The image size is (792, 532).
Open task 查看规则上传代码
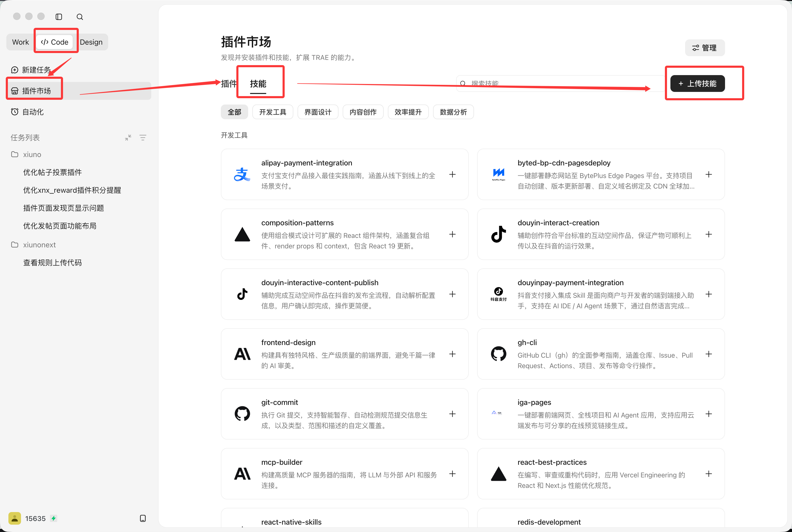coord(53,263)
